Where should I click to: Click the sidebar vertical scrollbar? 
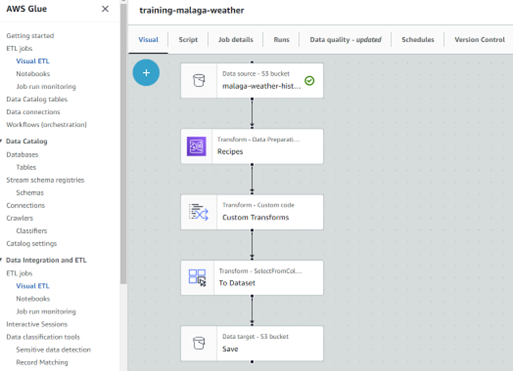(123, 143)
